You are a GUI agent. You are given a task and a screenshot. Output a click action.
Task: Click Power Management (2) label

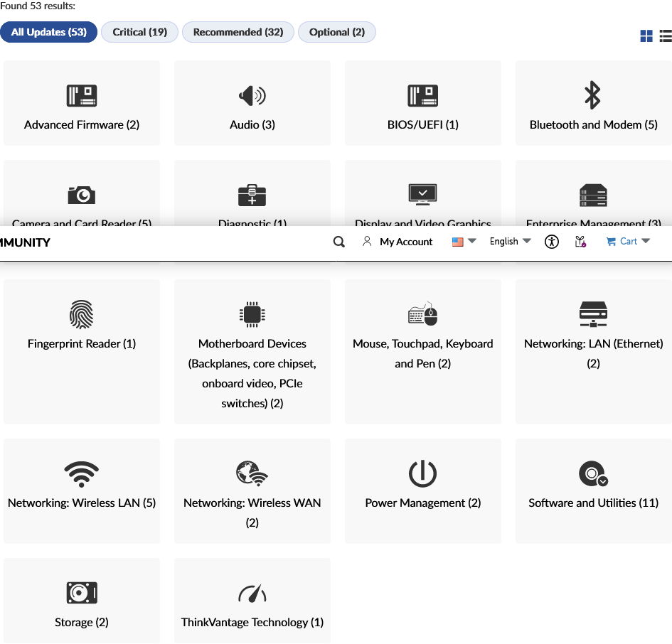click(x=422, y=503)
